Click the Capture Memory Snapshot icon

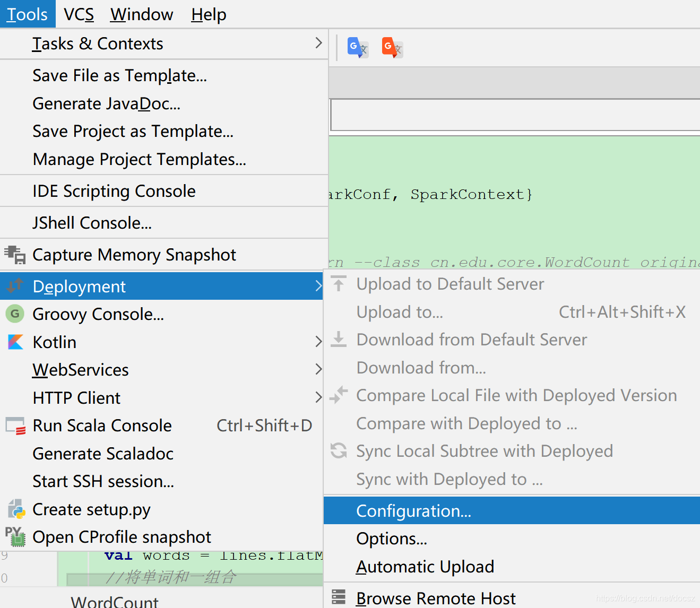(15, 255)
